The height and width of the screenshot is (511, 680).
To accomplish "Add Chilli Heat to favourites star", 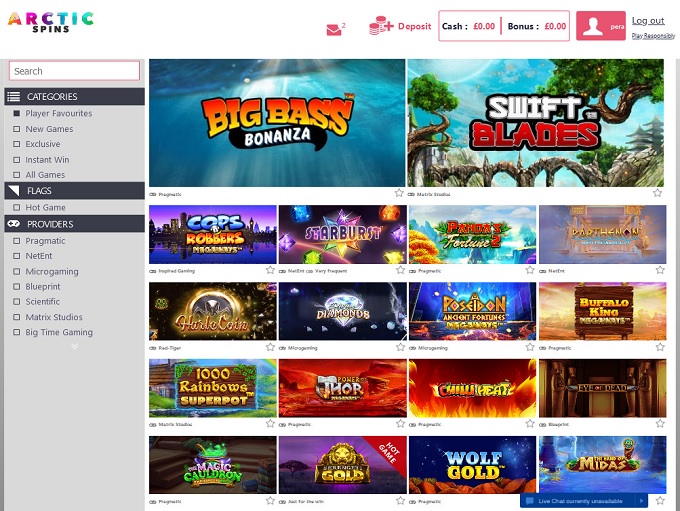I will [x=530, y=423].
